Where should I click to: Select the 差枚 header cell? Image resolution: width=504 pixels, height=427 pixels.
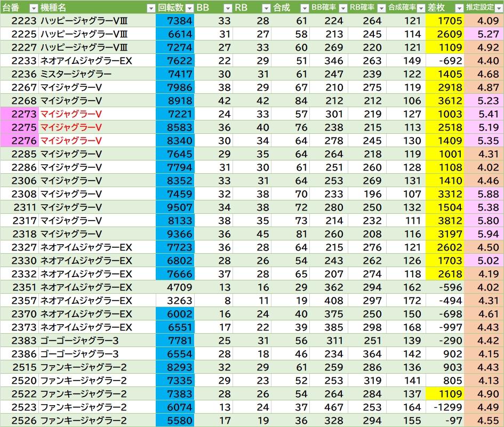tap(445, 7)
